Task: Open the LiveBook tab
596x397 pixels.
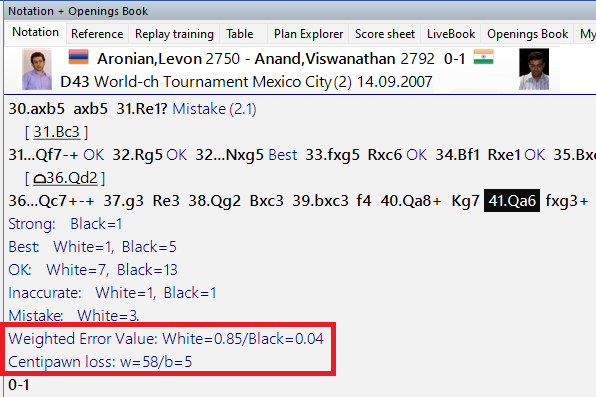Action: pyautogui.click(x=451, y=34)
